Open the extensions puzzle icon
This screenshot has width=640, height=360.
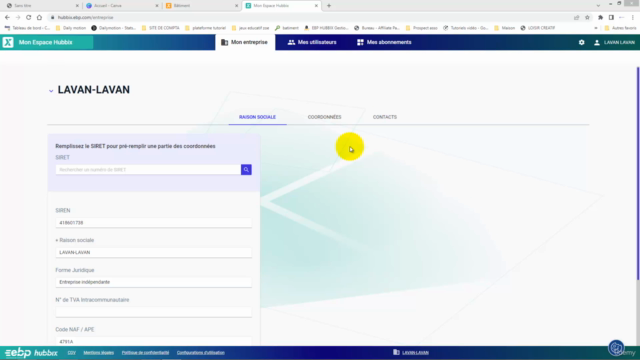coord(600,18)
